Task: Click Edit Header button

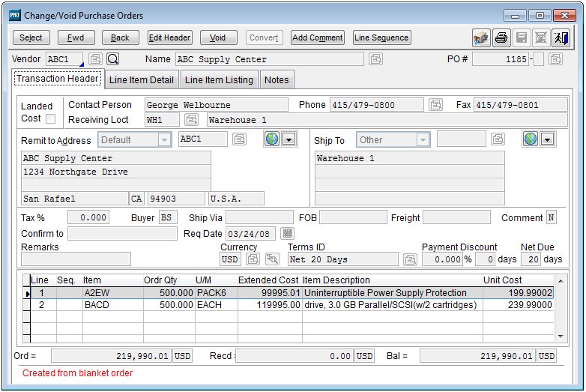Action: click(x=170, y=37)
